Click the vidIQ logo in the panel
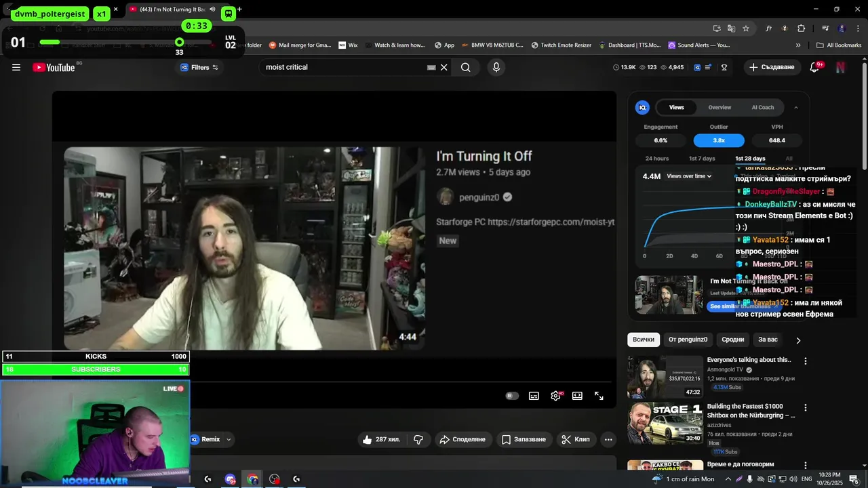The height and width of the screenshot is (488, 868). 642,107
